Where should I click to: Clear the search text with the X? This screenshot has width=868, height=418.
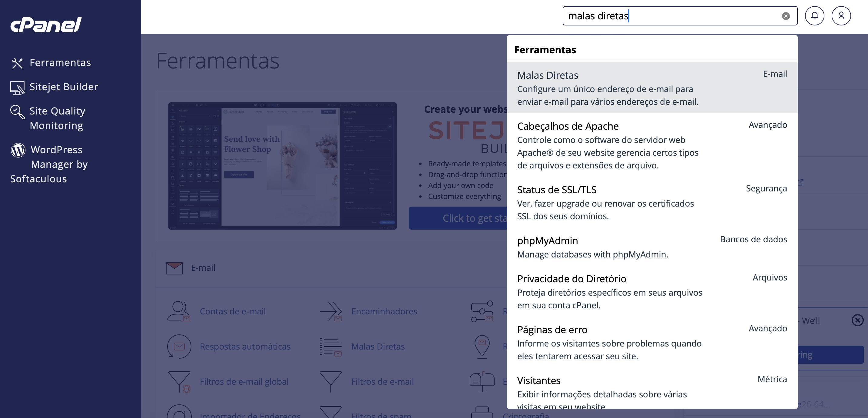click(x=786, y=16)
